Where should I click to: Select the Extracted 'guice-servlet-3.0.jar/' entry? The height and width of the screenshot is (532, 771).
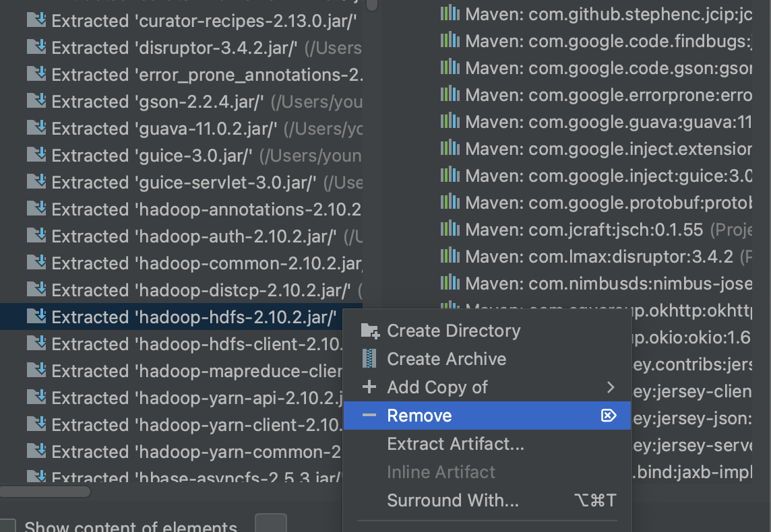point(183,182)
